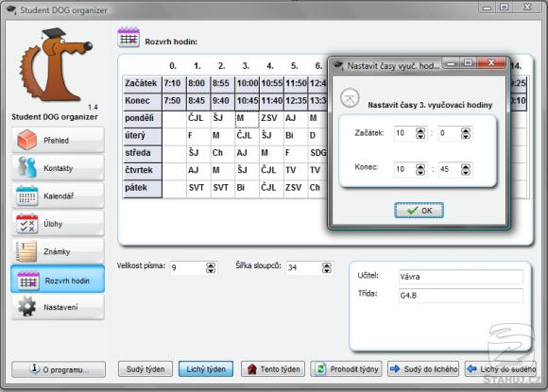
Task: Open the Úlohy tasks section
Action: pos(58,224)
